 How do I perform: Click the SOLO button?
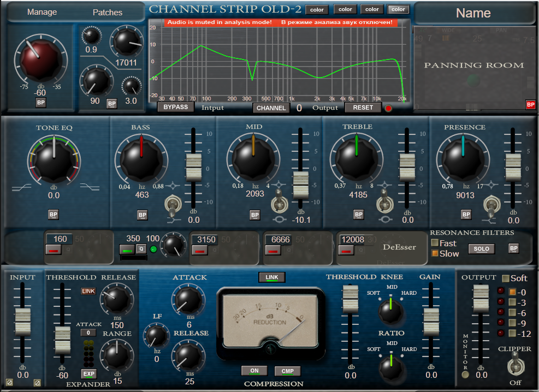tap(481, 249)
